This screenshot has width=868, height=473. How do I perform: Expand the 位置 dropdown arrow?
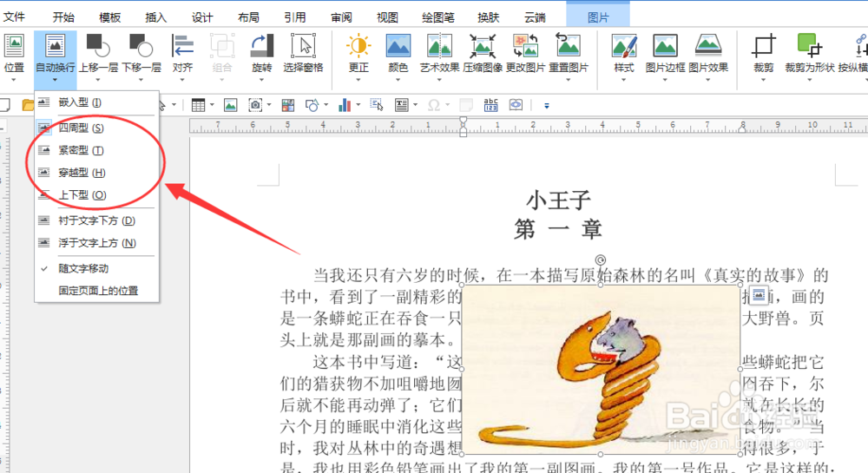[14, 80]
